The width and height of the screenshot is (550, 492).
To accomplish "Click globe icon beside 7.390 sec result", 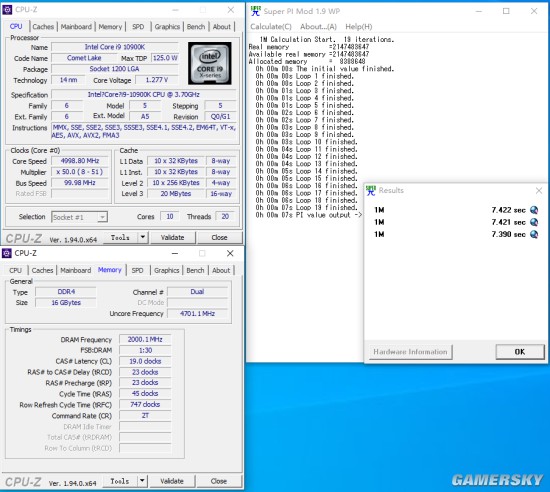I will (x=534, y=234).
